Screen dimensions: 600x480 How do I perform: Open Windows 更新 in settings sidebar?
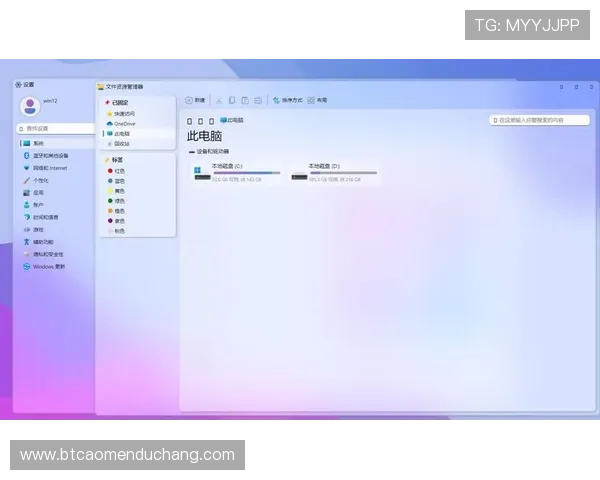coord(48,266)
